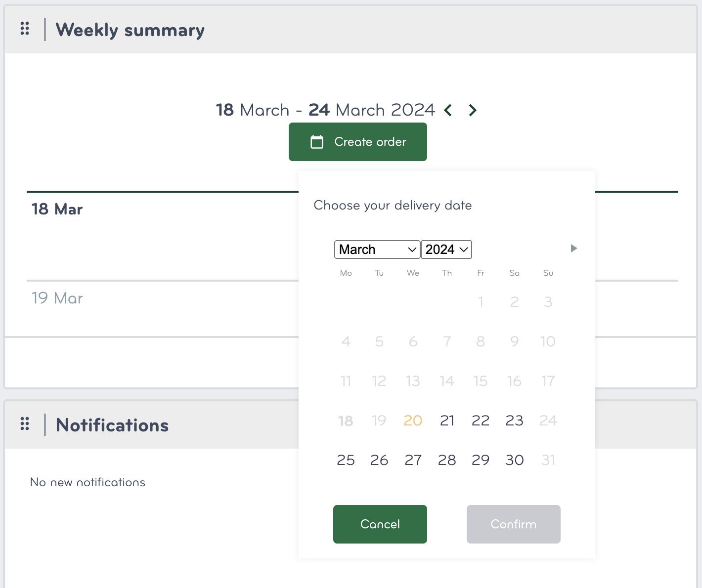
Task: Open the March month dropdown
Action: 377,250
